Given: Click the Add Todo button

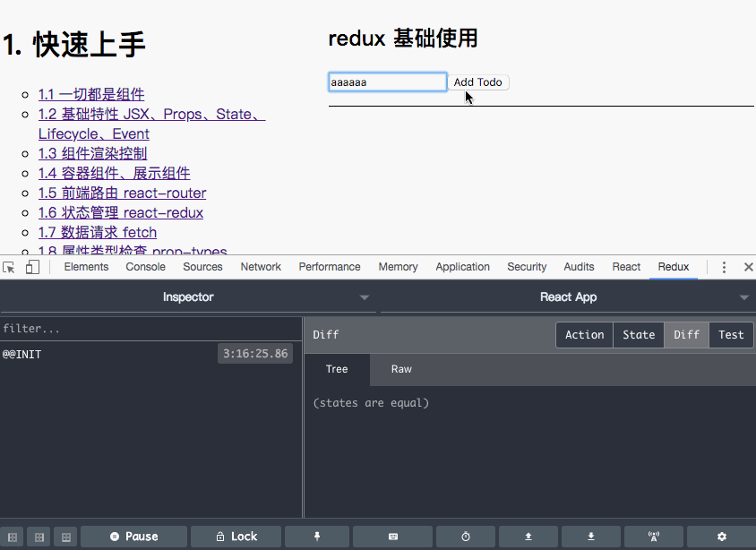Looking at the screenshot, I should tap(478, 82).
